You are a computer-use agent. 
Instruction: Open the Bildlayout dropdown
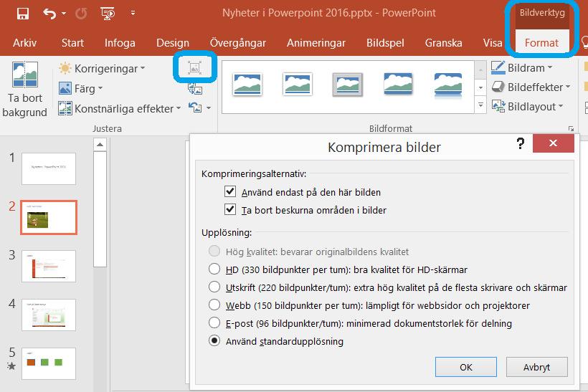[x=527, y=107]
